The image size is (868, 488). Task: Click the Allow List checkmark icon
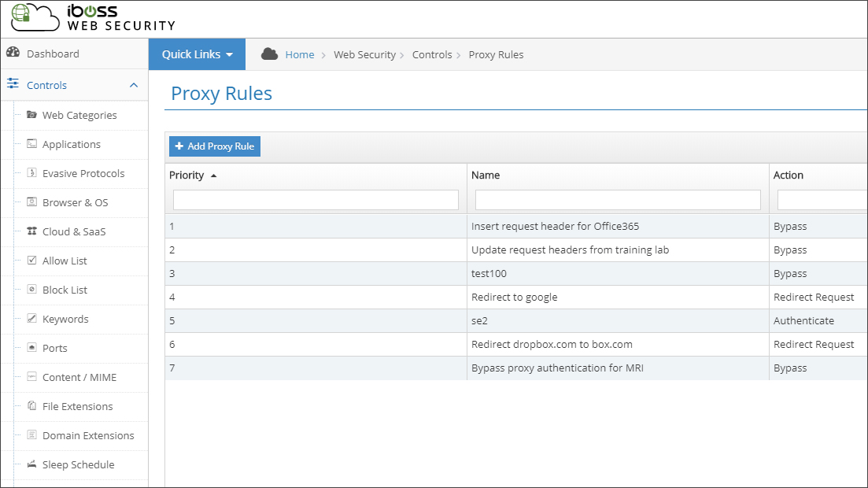[x=32, y=260]
